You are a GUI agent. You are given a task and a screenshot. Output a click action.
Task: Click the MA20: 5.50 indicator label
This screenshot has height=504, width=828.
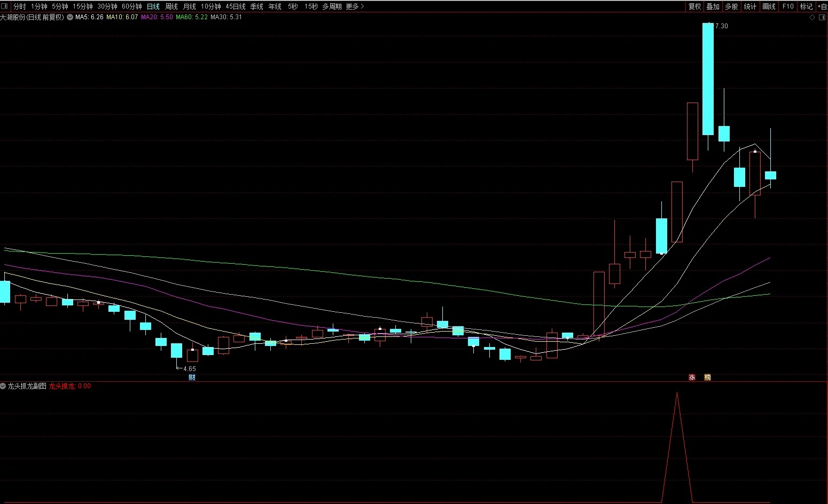coord(157,17)
